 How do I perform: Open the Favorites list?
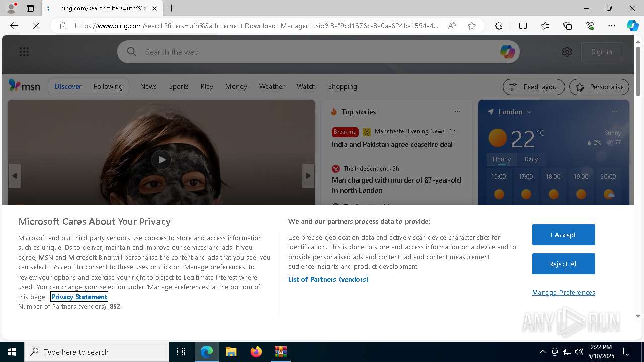545,26
